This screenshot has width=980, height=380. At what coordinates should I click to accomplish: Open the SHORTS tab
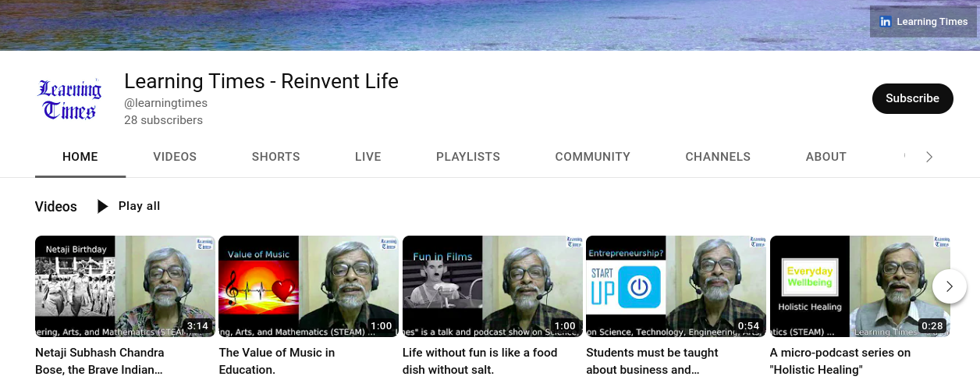coord(275,157)
